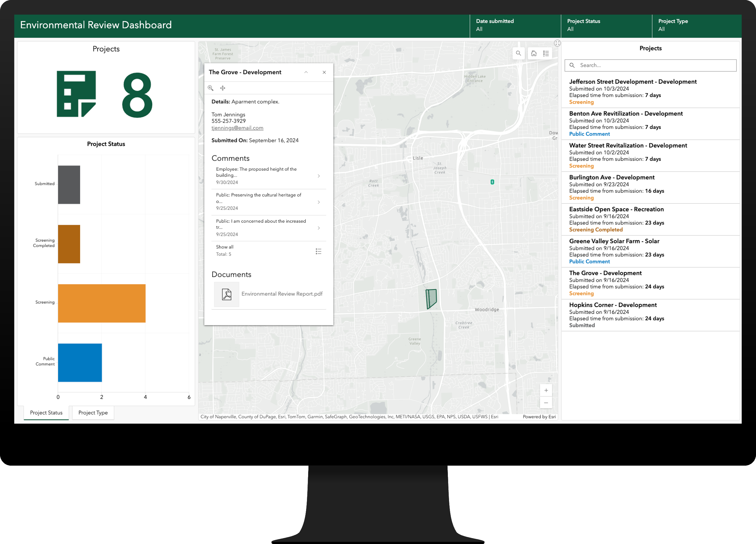Screen dimensions: 756x544
Task: Click the orange Screening bar in chart
Action: (x=102, y=303)
